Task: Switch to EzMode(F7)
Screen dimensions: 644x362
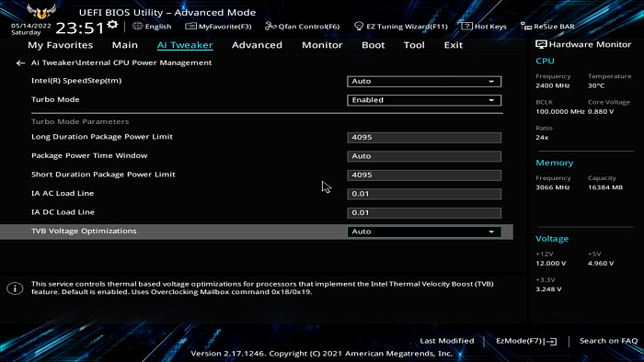Action: [x=526, y=341]
